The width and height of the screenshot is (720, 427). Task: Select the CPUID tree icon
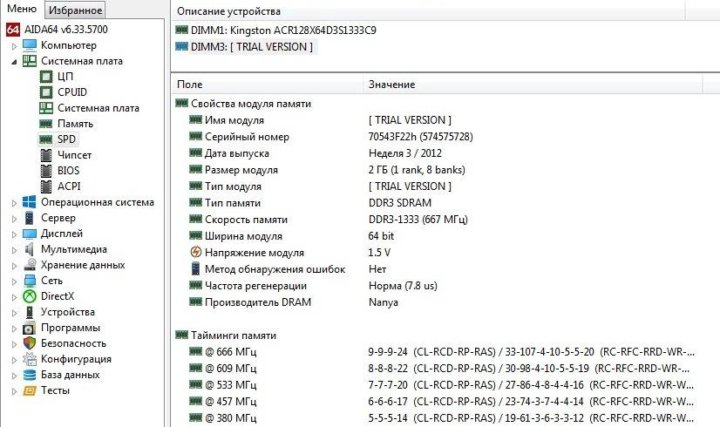(46, 92)
